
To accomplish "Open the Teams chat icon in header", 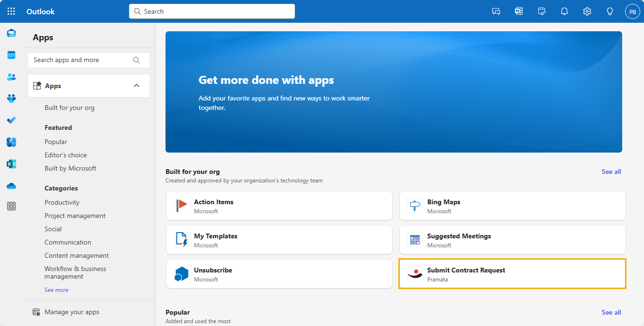I will [496, 11].
